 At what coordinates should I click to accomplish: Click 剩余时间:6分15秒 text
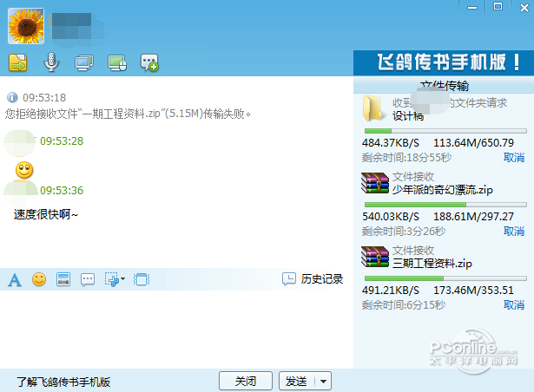tap(404, 305)
